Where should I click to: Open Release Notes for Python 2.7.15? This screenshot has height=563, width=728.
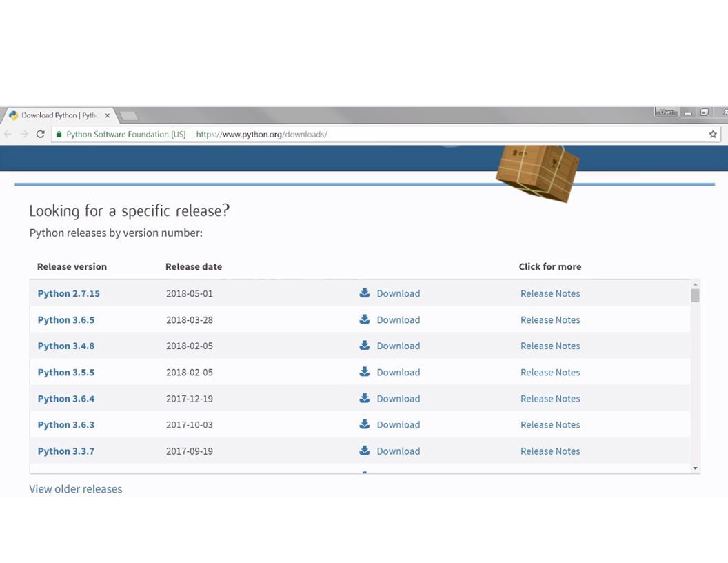[x=550, y=294]
